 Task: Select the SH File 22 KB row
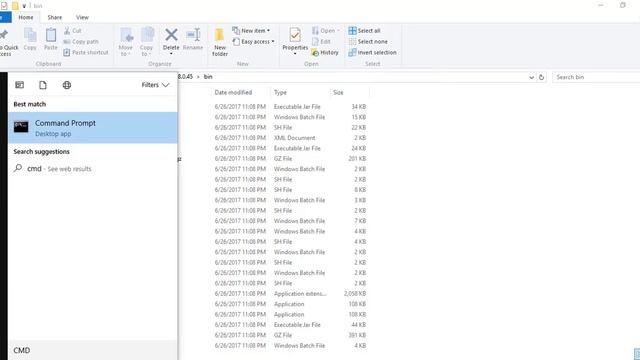tap(290, 127)
